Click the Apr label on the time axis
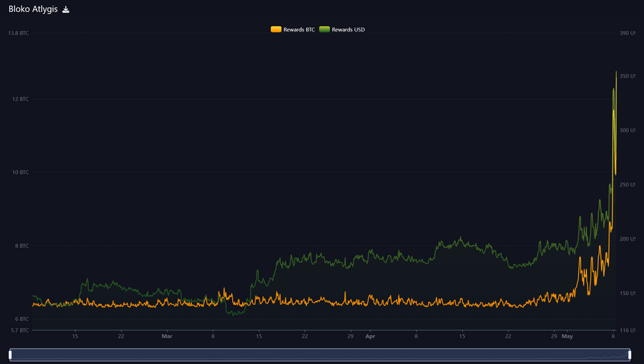The height and width of the screenshot is (364, 644). tap(370, 336)
